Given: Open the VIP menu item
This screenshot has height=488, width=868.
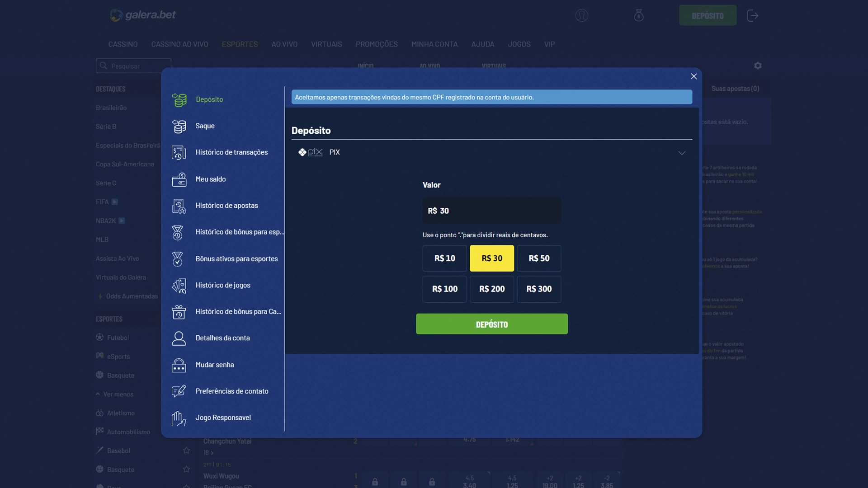Looking at the screenshot, I should tap(549, 44).
